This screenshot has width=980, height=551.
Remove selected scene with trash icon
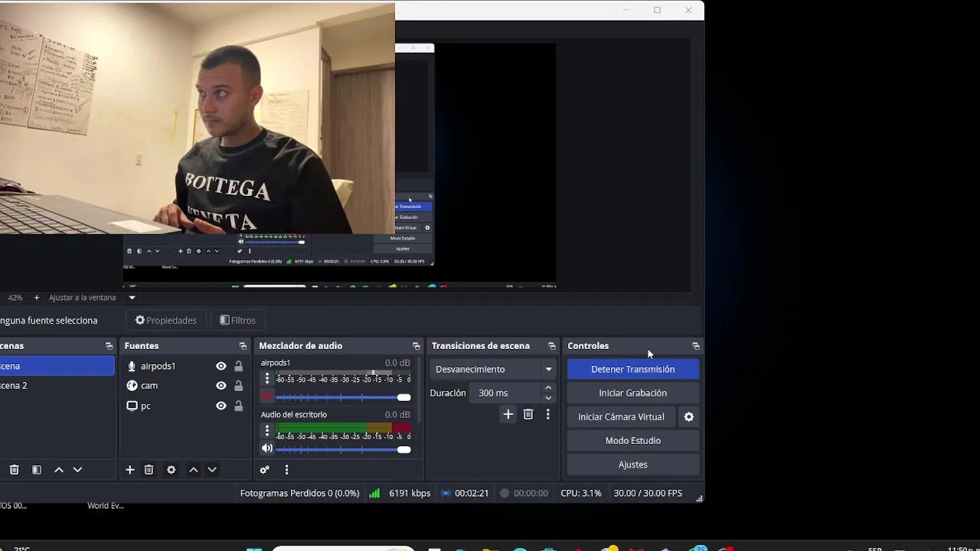[x=14, y=470]
